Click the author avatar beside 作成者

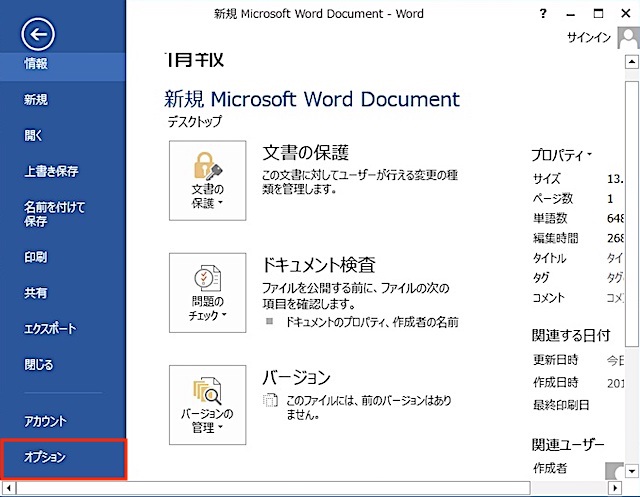[615, 470]
